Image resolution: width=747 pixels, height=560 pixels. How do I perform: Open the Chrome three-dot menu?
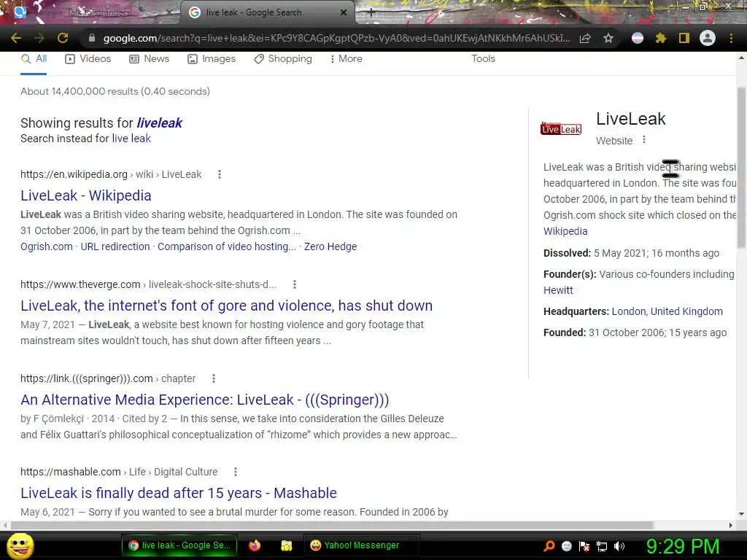click(731, 38)
